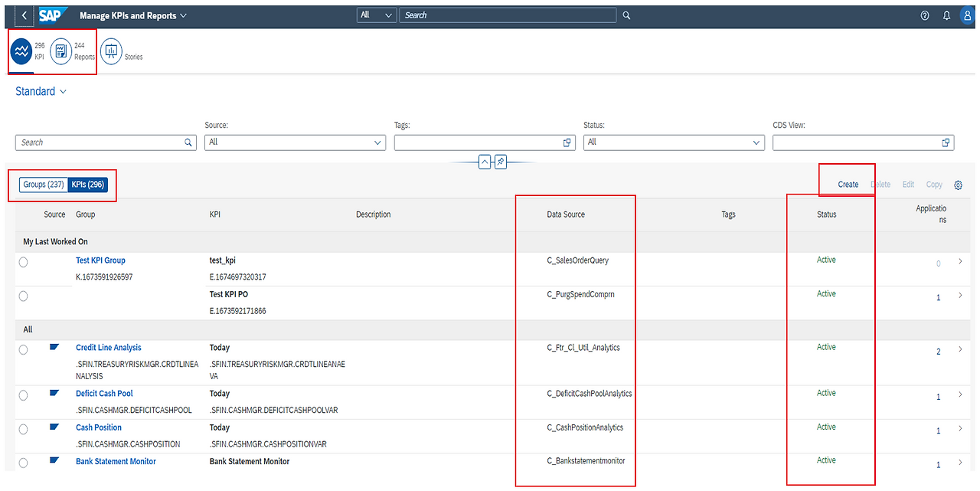Open the user profile avatar
The image size is (980, 491).
967,15
